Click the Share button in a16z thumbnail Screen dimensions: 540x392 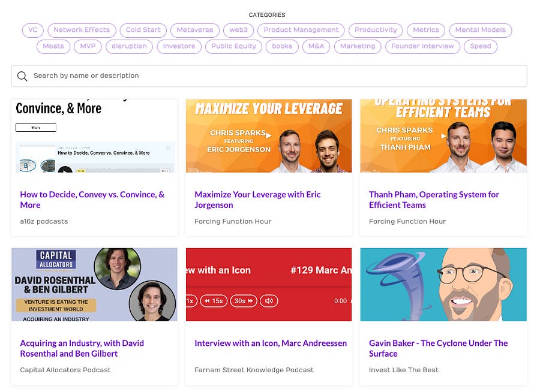36,128
